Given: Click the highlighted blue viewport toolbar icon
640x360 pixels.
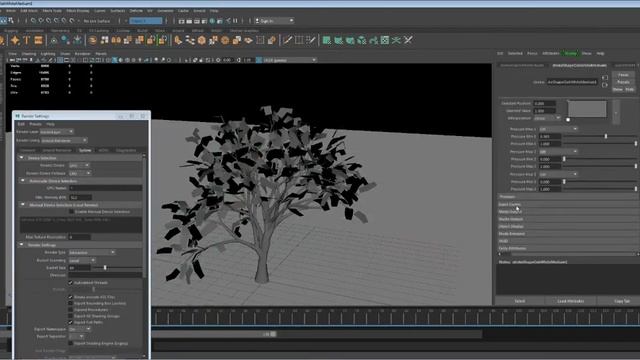Looking at the screenshot, I should pos(115,60).
